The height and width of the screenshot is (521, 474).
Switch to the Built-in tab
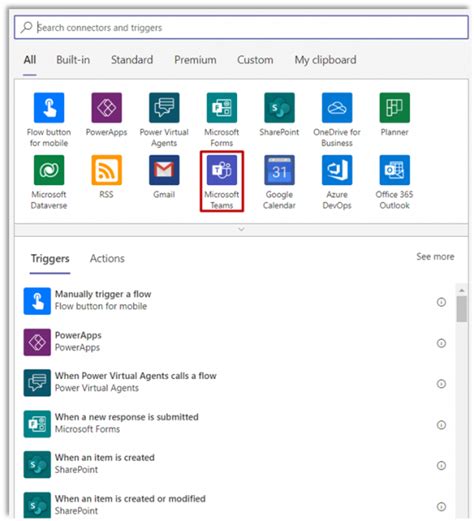[x=73, y=60]
